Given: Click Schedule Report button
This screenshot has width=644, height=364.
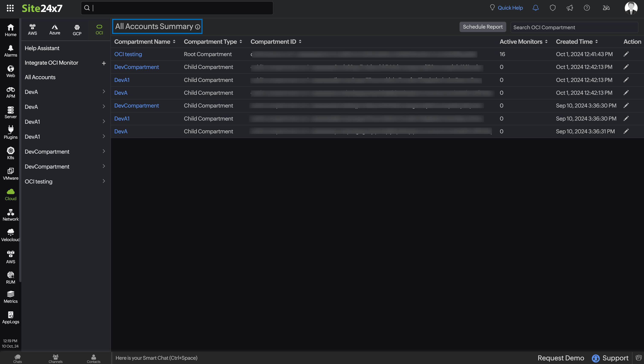Looking at the screenshot, I should 483,27.
